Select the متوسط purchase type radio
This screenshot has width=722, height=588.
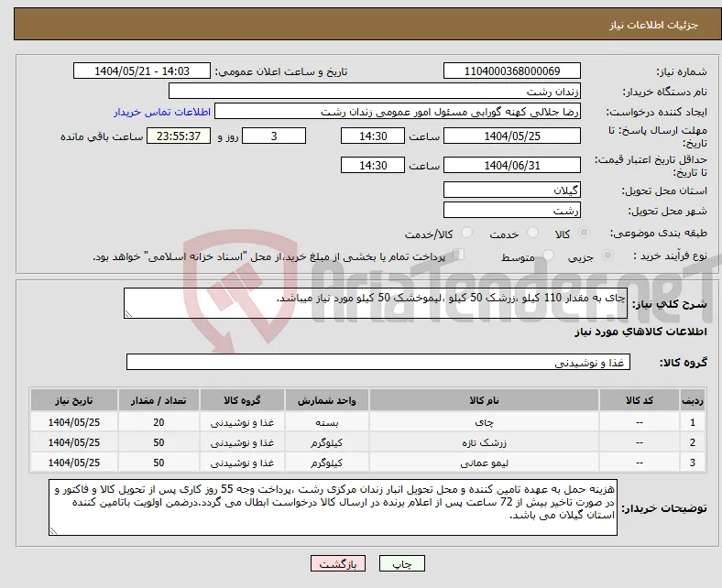548,255
